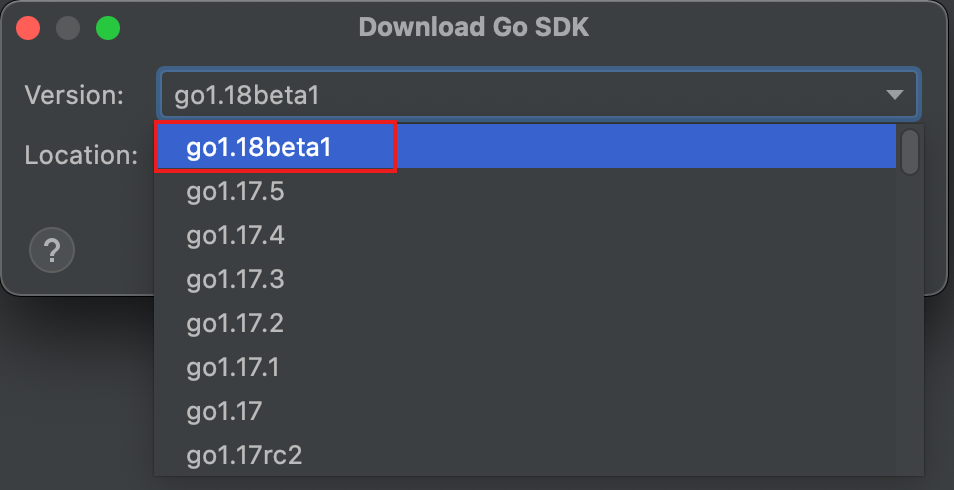Choose go1.17rc2 from the dropdown
The height and width of the screenshot is (490, 954).
[244, 456]
